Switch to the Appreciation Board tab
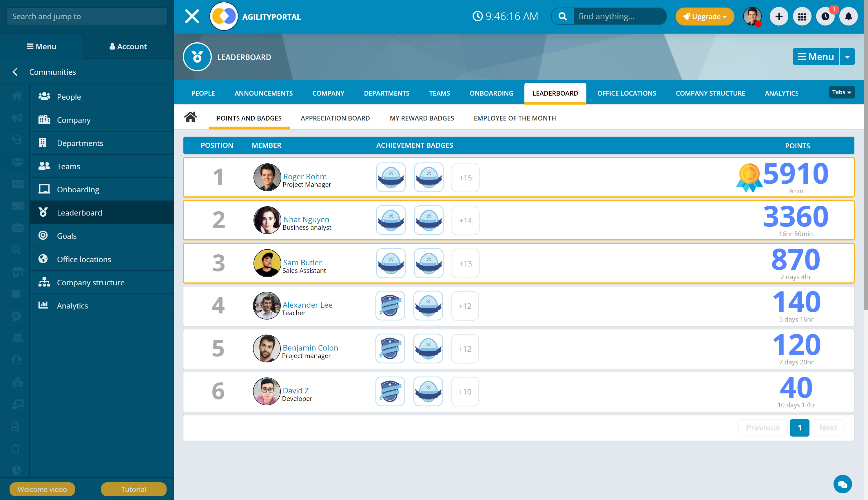This screenshot has height=500, width=868. (x=335, y=118)
